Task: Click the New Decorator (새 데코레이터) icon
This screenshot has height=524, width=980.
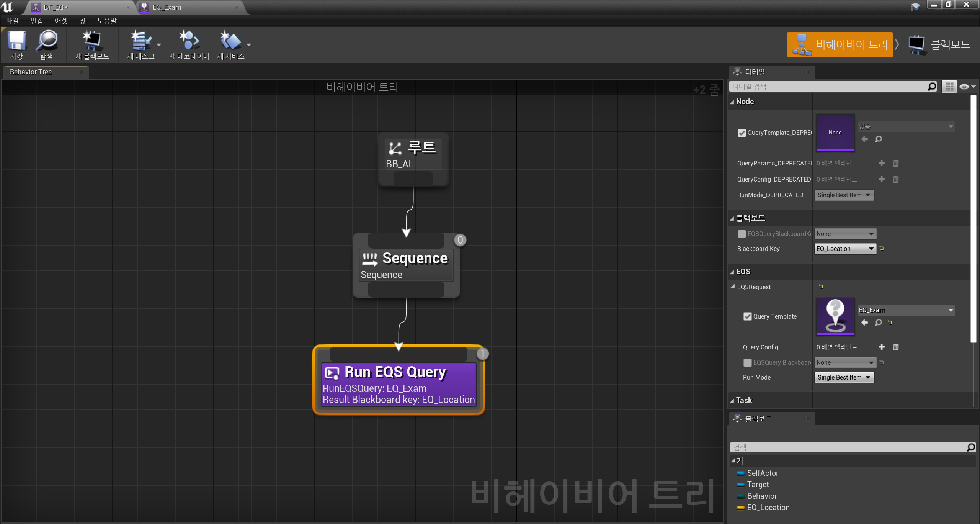Action: 189,41
